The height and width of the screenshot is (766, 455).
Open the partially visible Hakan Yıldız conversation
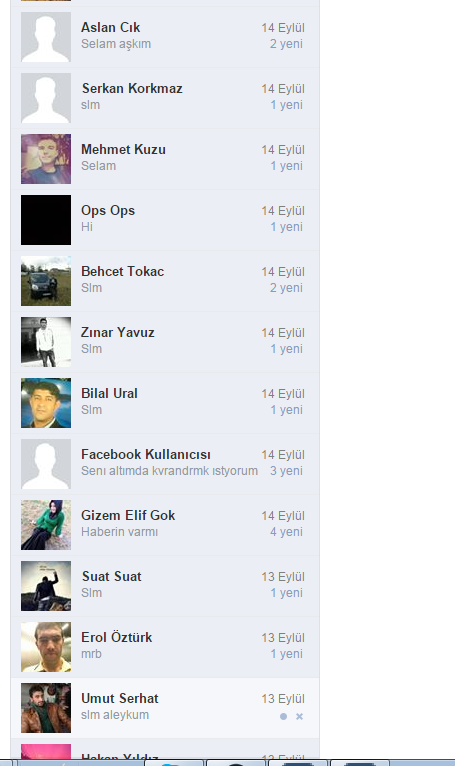(165, 749)
